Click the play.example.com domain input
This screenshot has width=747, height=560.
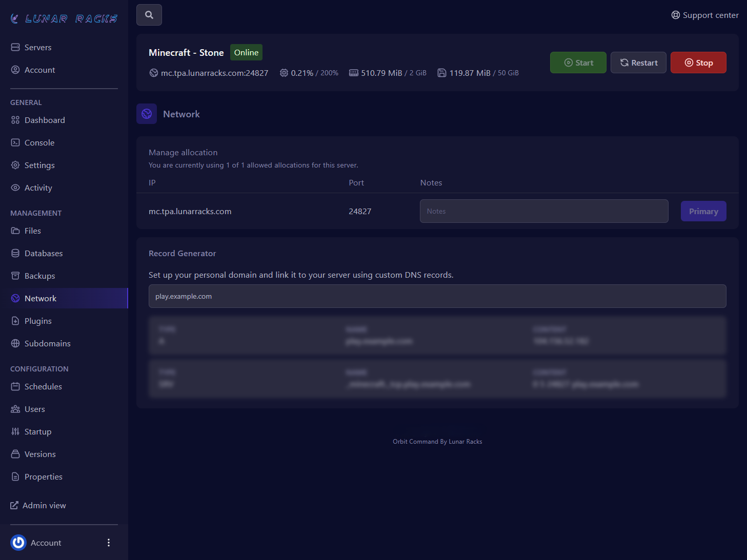(x=437, y=296)
